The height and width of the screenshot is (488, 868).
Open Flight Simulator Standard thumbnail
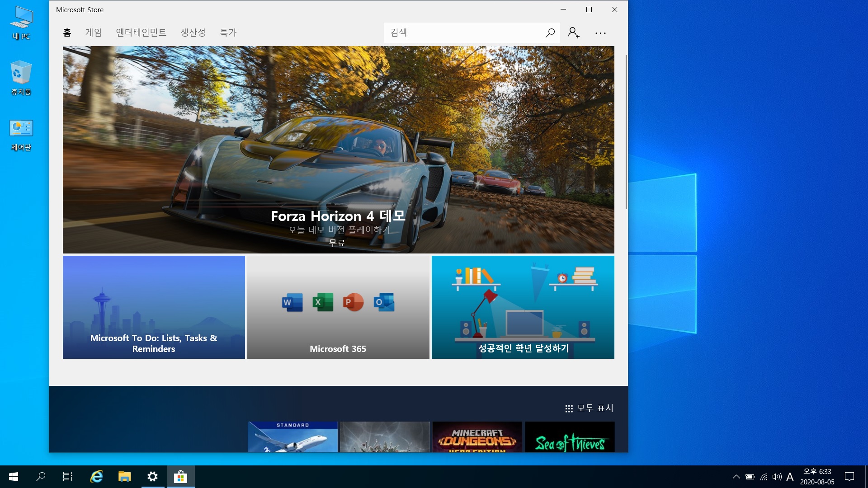pyautogui.click(x=292, y=437)
